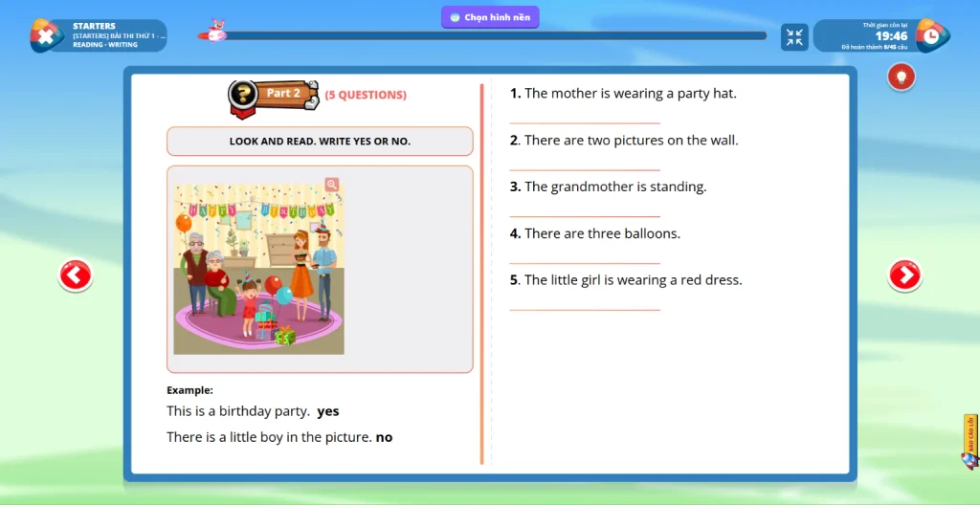Click the STARTERS title text
Image resolution: width=980 pixels, height=505 pixels.
[x=94, y=26]
